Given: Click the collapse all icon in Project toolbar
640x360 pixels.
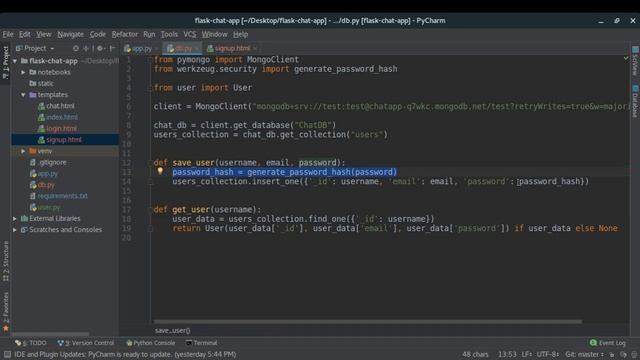Looking at the screenshot, I should tap(86, 48).
